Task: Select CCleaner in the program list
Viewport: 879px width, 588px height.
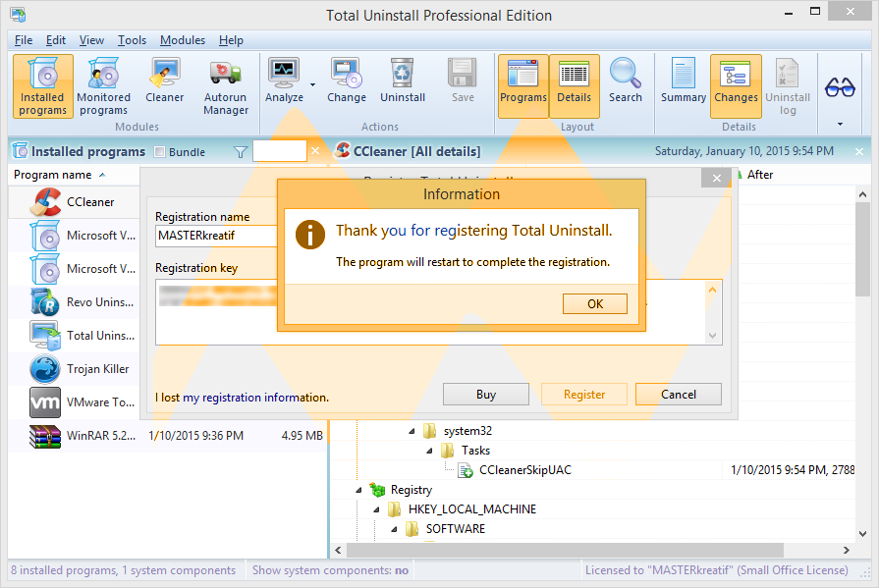Action: click(x=74, y=202)
